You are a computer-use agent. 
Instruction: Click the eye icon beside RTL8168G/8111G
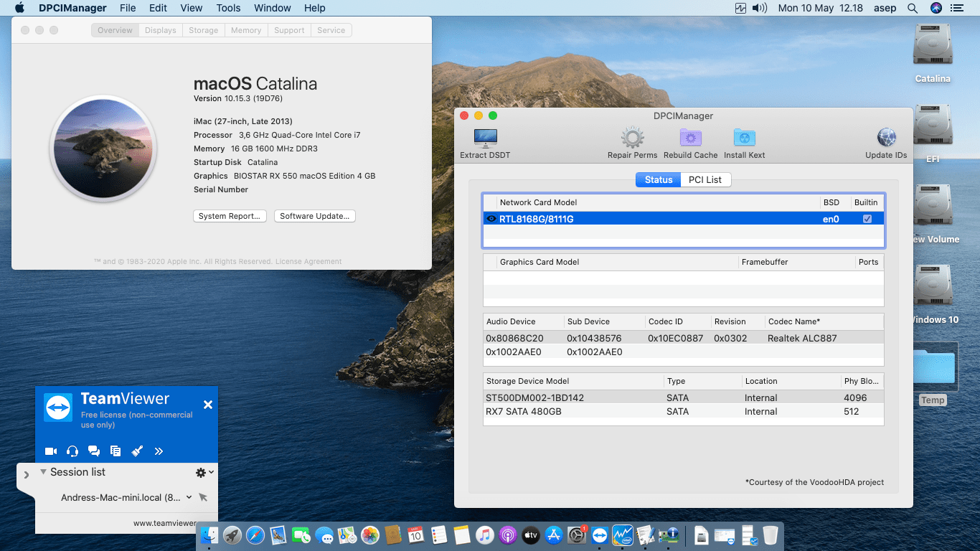coord(491,219)
